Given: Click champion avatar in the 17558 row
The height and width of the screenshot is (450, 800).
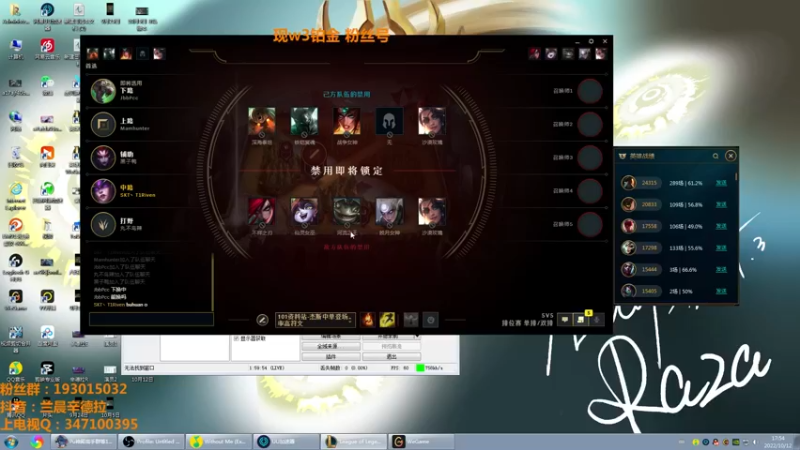Looking at the screenshot, I should [629, 226].
